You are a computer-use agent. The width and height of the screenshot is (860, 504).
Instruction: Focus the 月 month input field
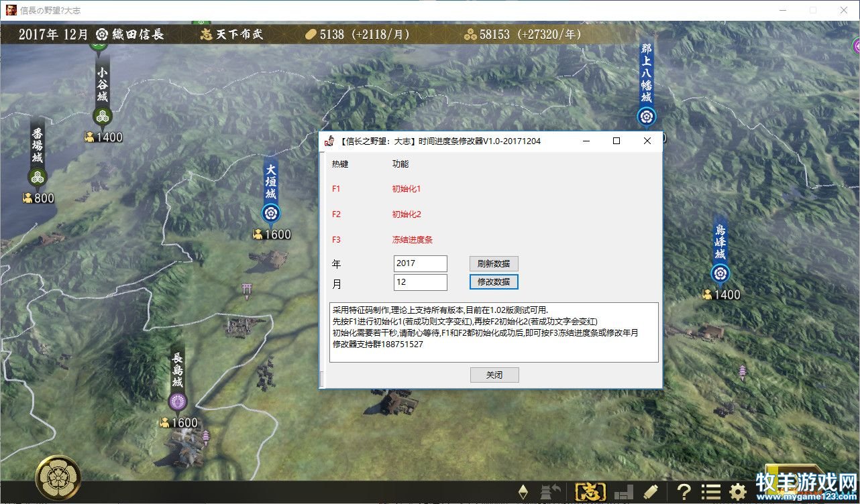421,282
